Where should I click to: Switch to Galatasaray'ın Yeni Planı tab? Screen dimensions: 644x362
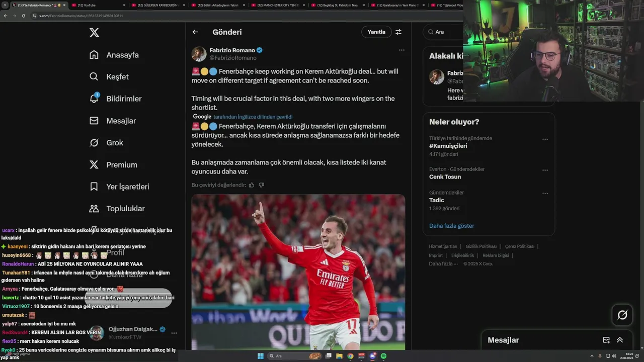point(397,5)
